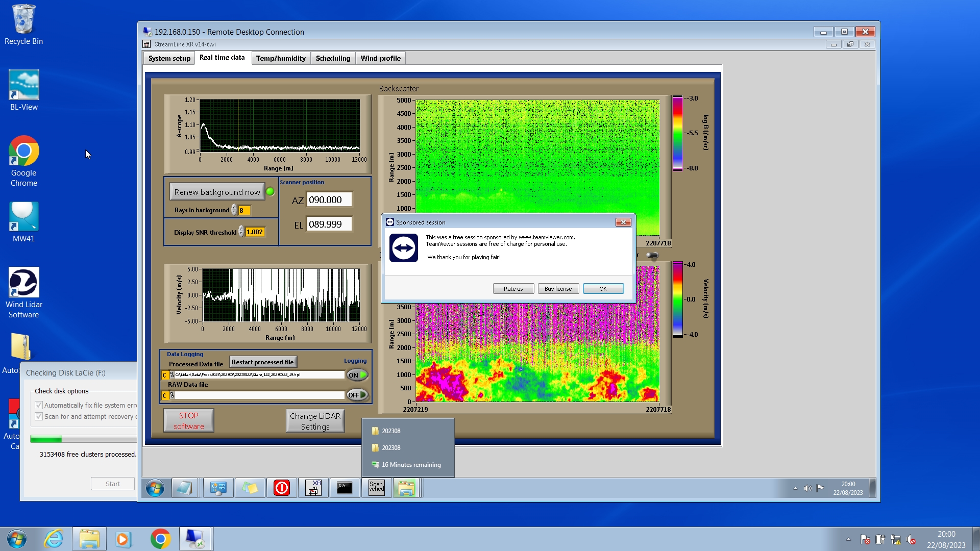Screen dimensions: 980x551
Task: Toggle the Processed Data file logging ON switch
Action: (357, 375)
